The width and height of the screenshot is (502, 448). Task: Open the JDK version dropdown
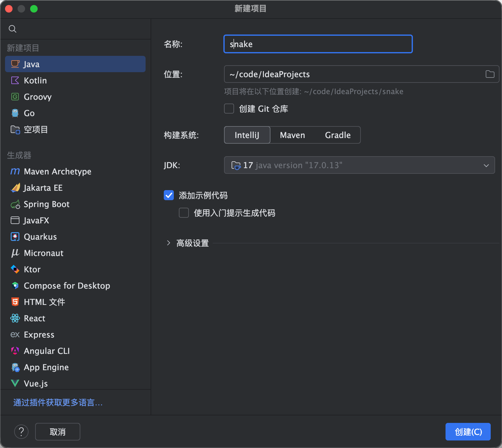point(359,165)
